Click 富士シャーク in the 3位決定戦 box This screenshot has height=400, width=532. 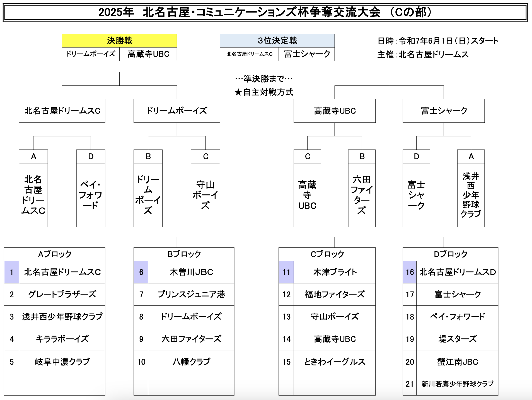click(307, 54)
